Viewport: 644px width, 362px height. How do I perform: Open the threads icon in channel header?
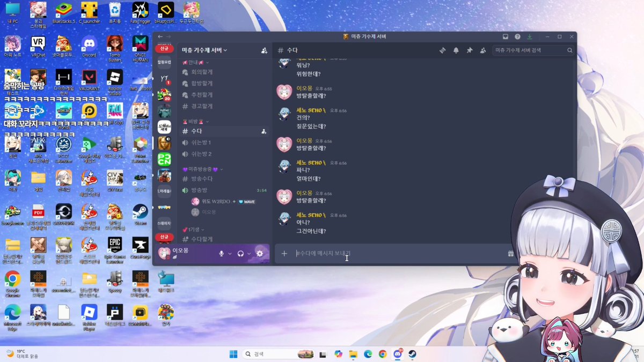tap(443, 50)
